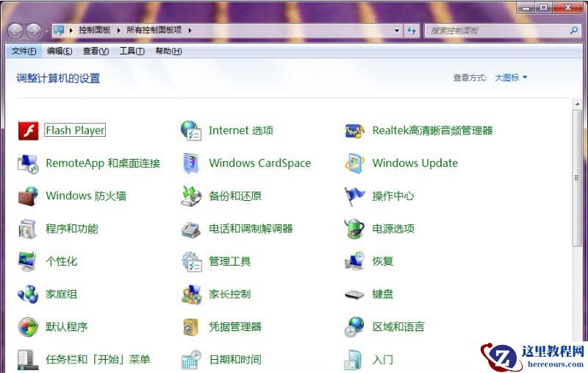
Task: Expand the 大图标 view mode dropdown
Action: click(x=511, y=78)
